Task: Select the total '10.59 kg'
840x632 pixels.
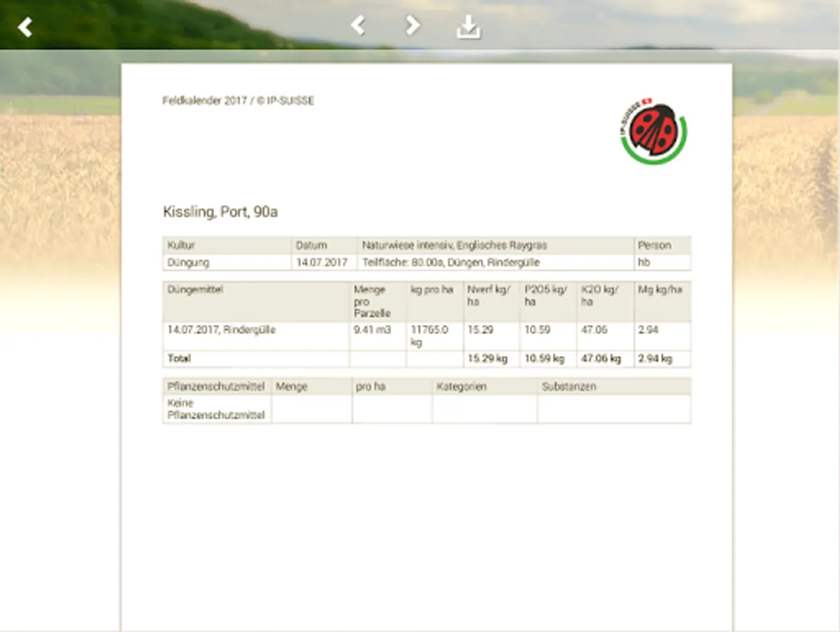Action: 544,359
